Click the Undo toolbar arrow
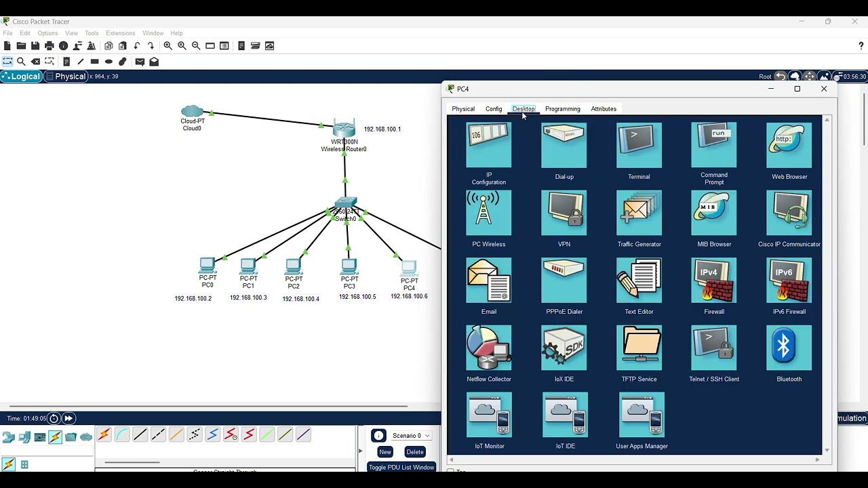The width and height of the screenshot is (868, 488). [137, 45]
